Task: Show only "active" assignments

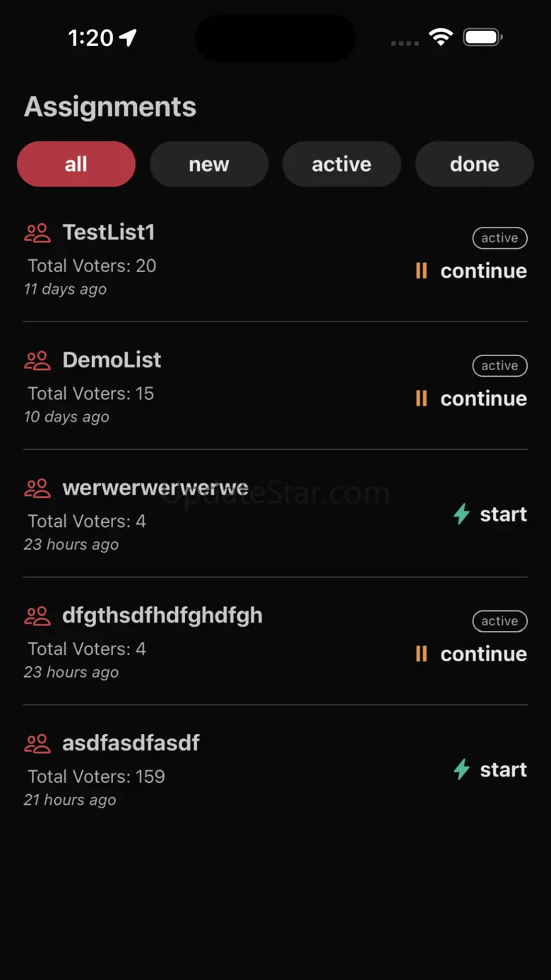Action: tap(342, 164)
